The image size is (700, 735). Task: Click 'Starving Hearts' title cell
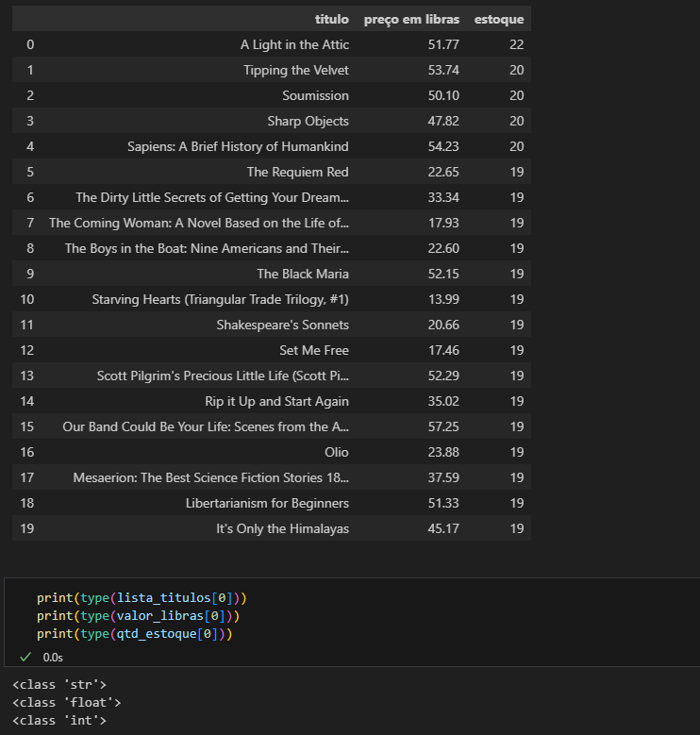(x=220, y=299)
